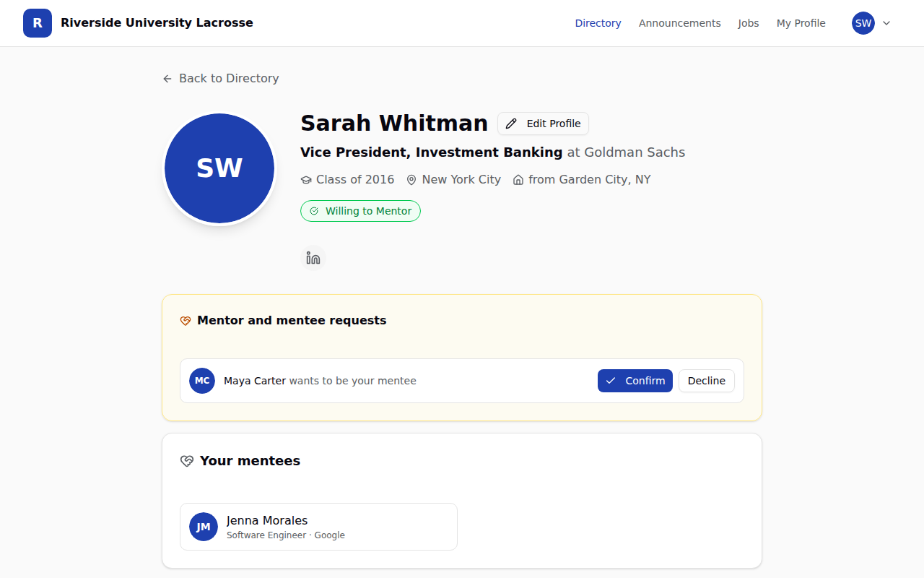Click the SW avatar in the top bar

863,23
